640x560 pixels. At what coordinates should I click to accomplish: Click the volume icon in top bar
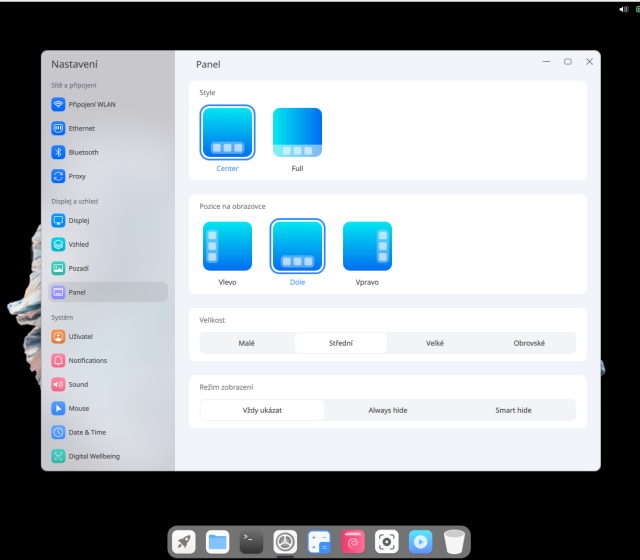point(624,8)
